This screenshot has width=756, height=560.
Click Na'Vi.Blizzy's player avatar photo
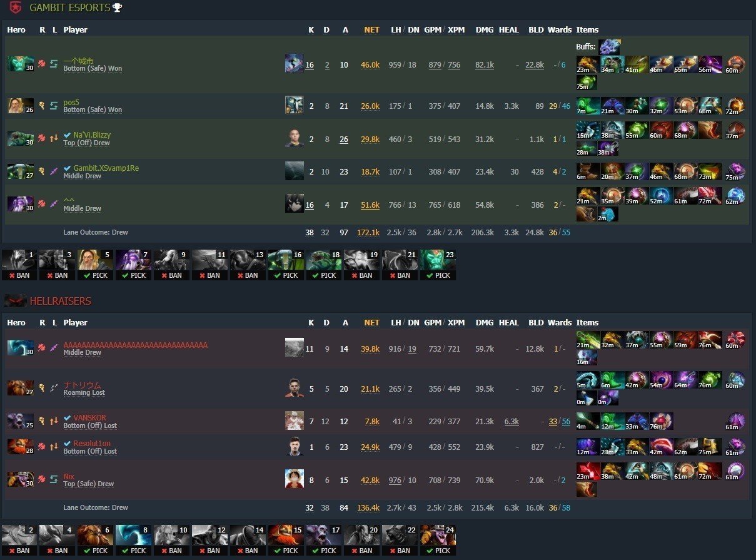pos(294,138)
